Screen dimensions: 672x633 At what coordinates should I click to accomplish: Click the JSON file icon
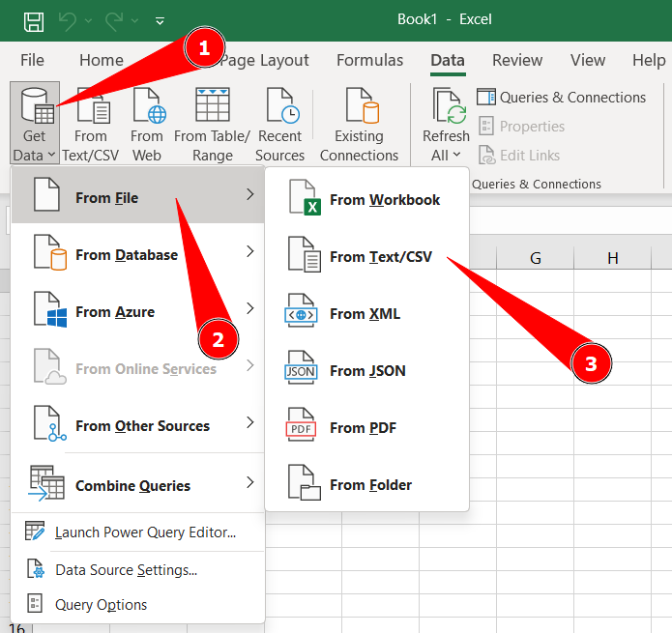301,367
